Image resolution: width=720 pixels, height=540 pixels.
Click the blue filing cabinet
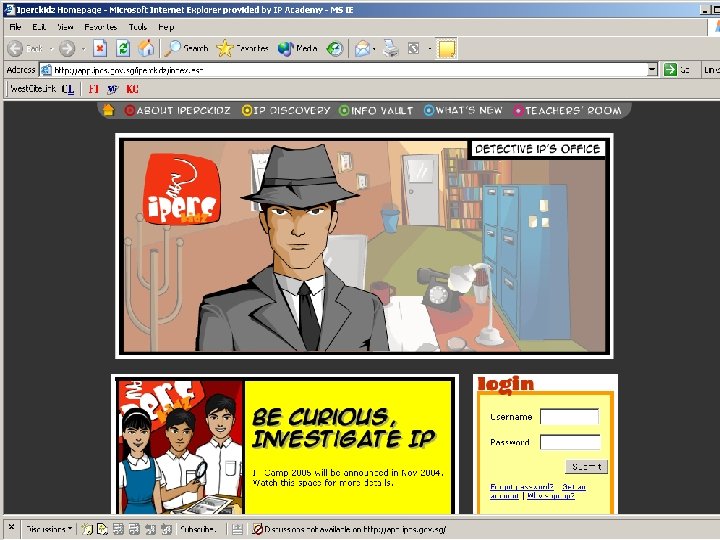pyautogui.click(x=526, y=260)
